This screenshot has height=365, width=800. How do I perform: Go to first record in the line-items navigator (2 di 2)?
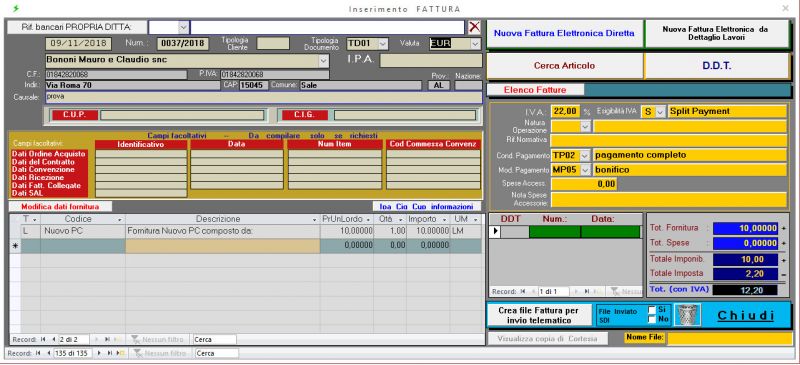tap(42, 339)
